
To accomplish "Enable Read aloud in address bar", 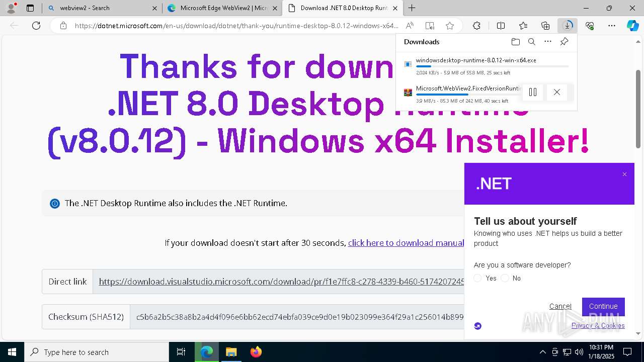I will click(x=410, y=26).
